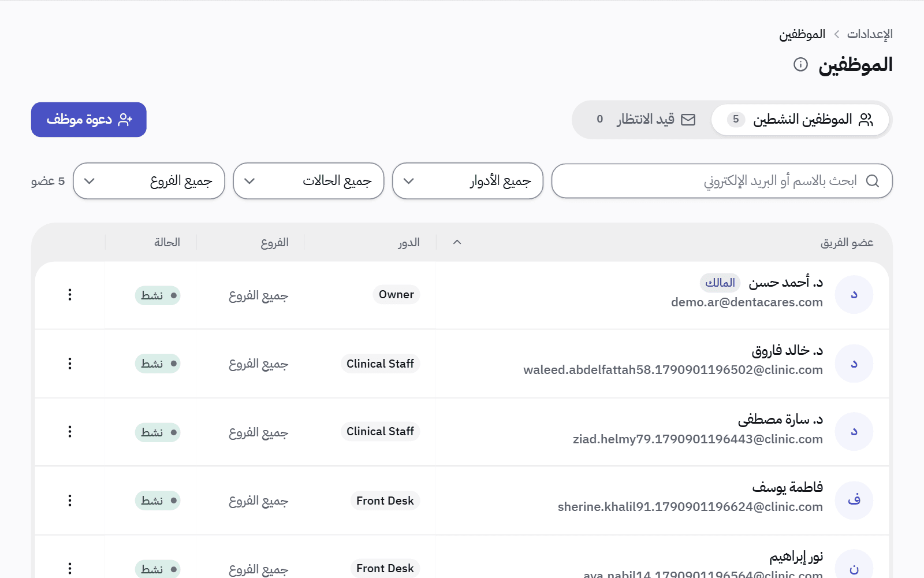
Task: Click نشط status badge for فاطمة يوسف
Action: coord(158,501)
